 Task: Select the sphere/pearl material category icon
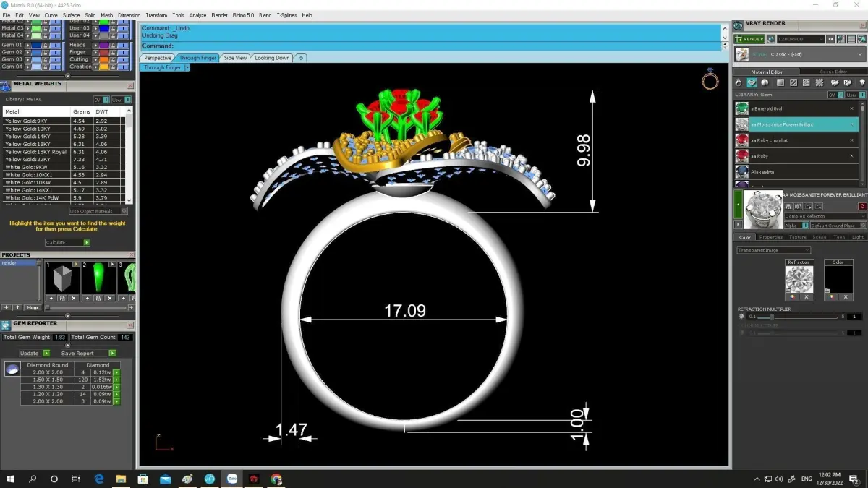pyautogui.click(x=765, y=83)
